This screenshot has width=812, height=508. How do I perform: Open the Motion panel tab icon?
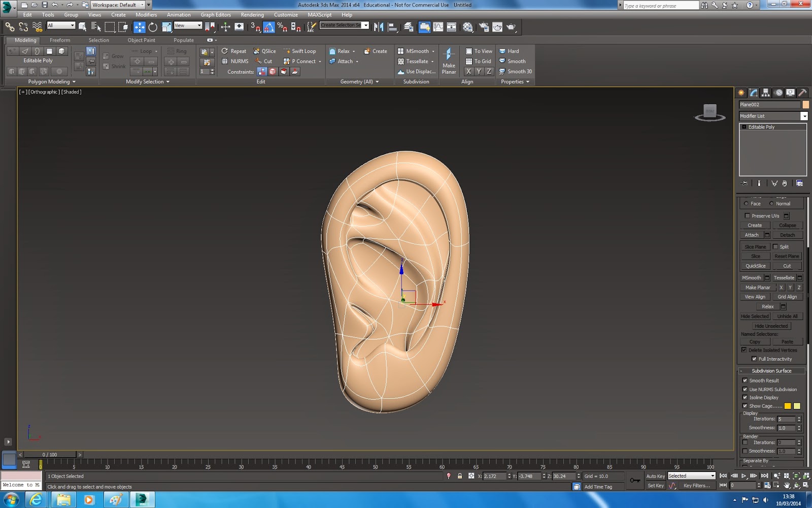point(779,92)
